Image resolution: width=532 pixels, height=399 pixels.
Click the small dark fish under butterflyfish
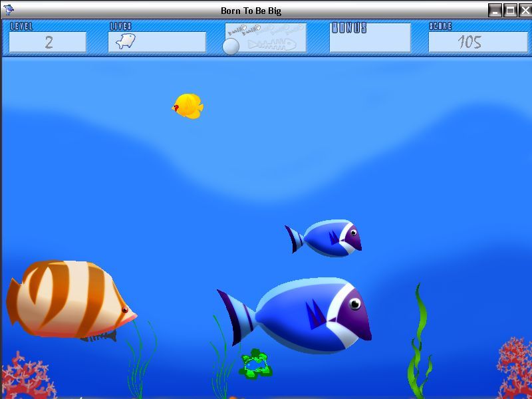(99, 336)
